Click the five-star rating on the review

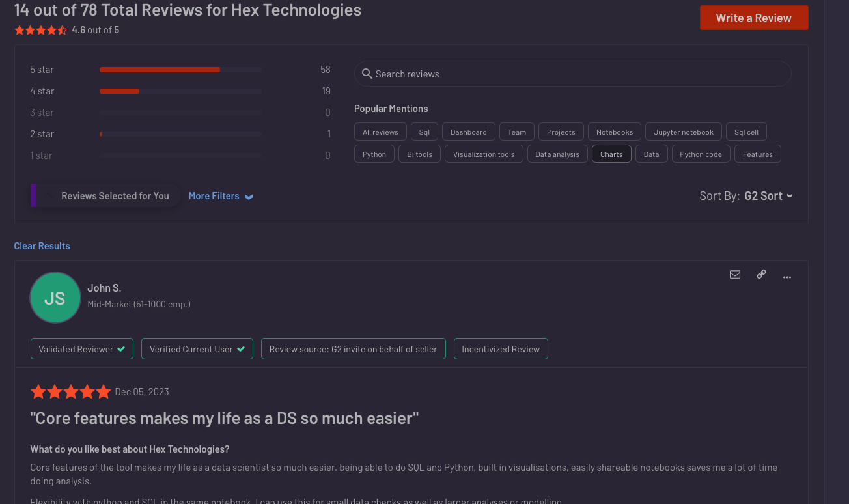click(71, 391)
